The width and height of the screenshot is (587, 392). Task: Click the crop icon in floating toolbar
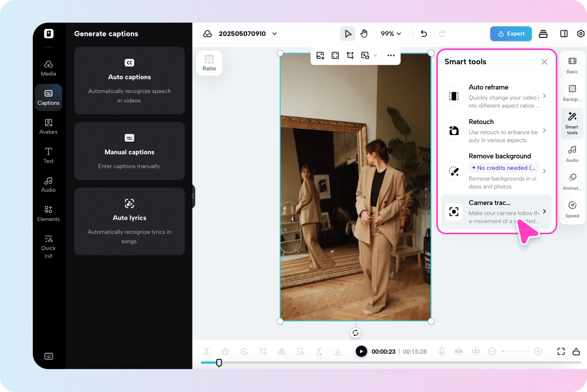pos(350,55)
